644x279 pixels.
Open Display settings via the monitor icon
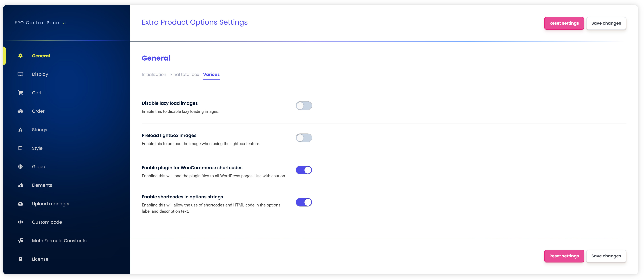[20, 74]
